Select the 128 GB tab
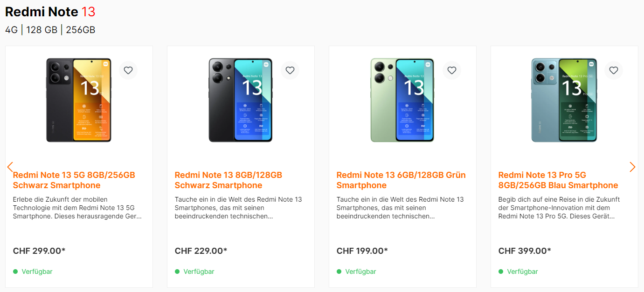Image resolution: width=644 pixels, height=292 pixels. pyautogui.click(x=42, y=30)
